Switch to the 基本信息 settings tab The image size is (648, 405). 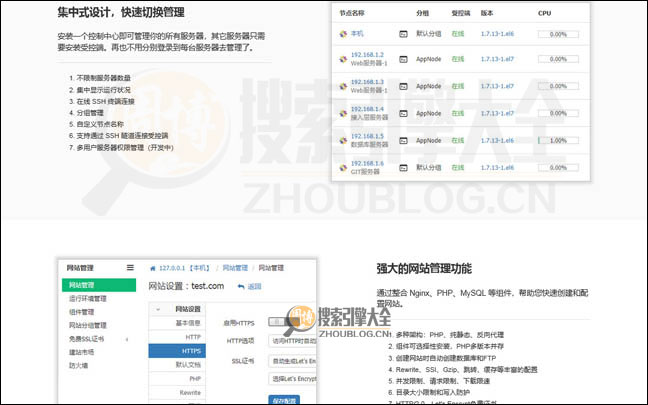click(x=177, y=323)
